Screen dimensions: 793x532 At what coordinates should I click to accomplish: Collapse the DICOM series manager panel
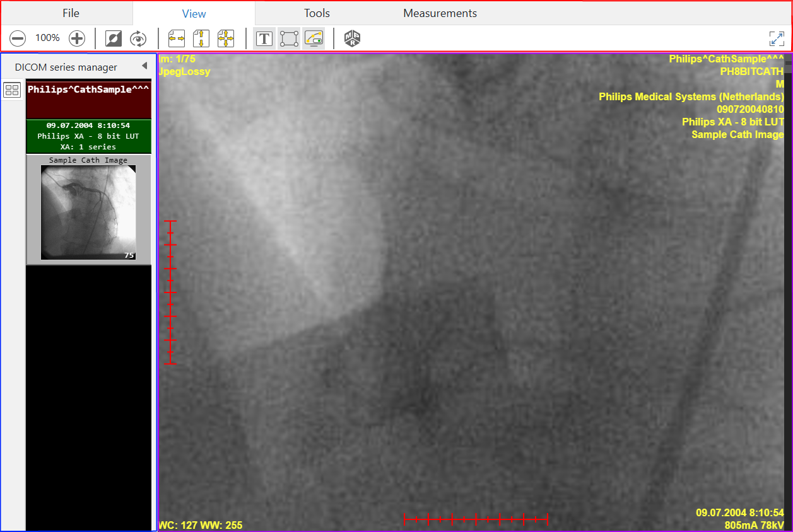coord(144,66)
